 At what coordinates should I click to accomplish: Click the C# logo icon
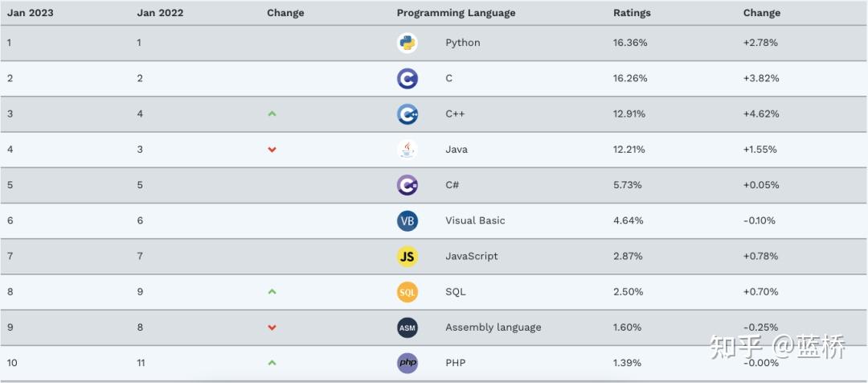[407, 184]
